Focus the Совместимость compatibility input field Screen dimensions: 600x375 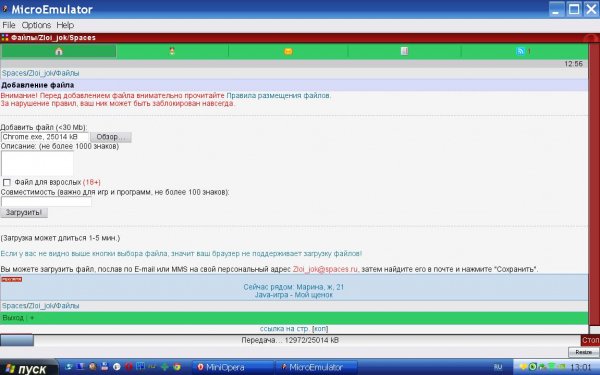[x=46, y=202]
